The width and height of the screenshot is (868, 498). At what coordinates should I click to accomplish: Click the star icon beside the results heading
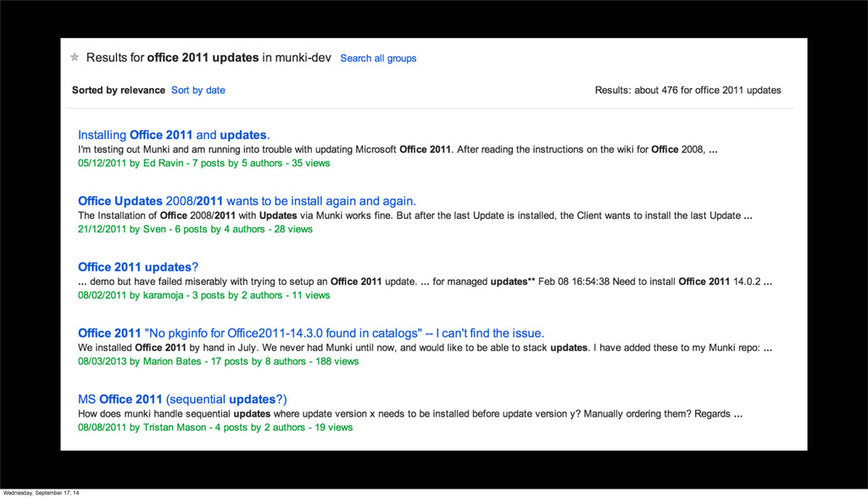[x=75, y=58]
